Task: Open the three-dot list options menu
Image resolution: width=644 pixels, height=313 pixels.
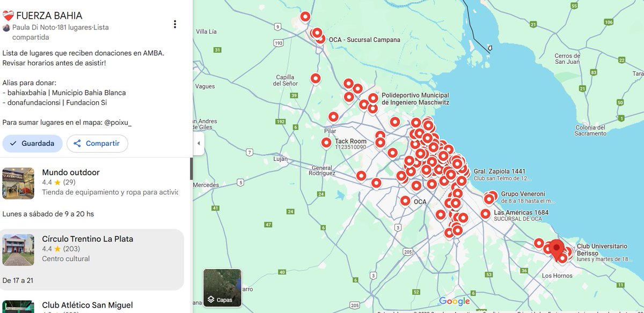Action: pyautogui.click(x=174, y=24)
